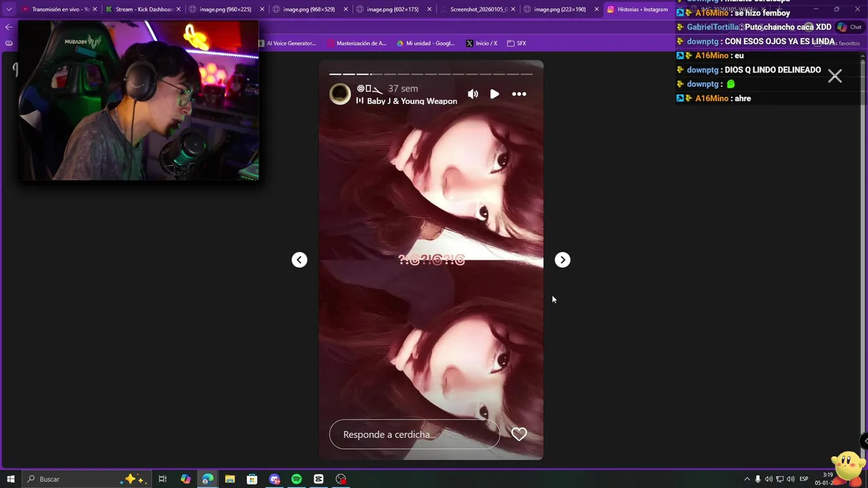Click the 'GabrielTortilla' chat username
Image resolution: width=868 pixels, height=488 pixels.
pyautogui.click(x=712, y=27)
